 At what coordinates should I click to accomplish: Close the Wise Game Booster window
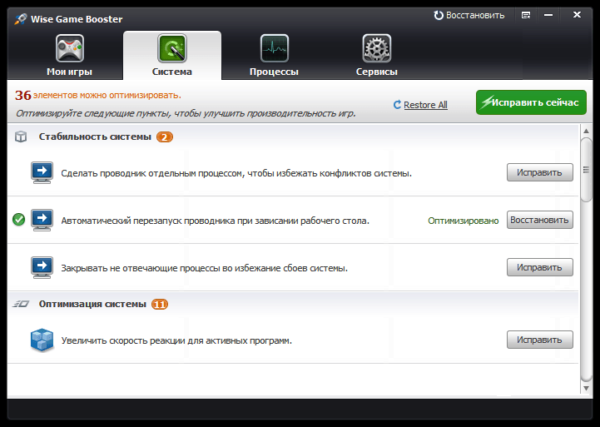click(577, 15)
